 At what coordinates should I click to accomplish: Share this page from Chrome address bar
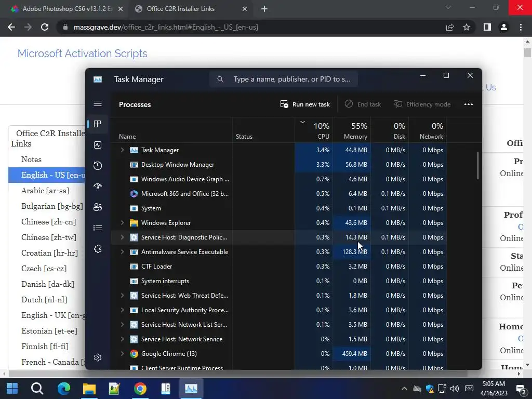(450, 27)
